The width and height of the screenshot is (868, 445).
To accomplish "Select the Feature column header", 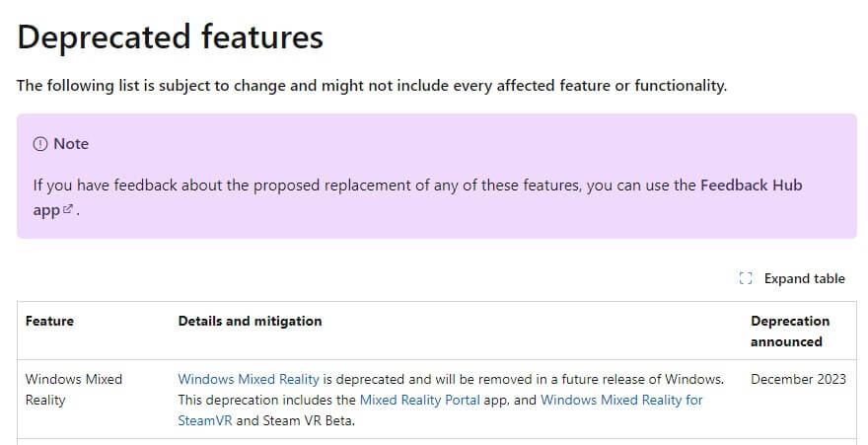I will [x=49, y=321].
